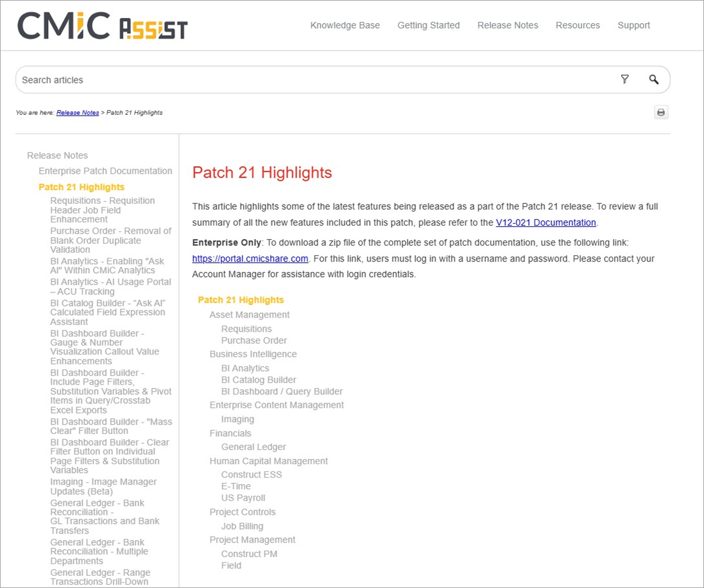Open the portal.cmicshare.com link
This screenshot has height=588, width=704.
point(250,258)
